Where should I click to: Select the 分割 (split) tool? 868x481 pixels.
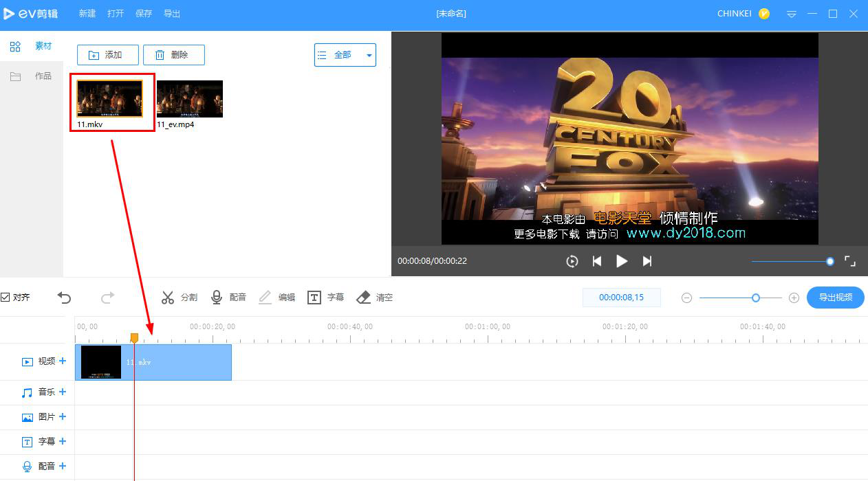point(180,297)
